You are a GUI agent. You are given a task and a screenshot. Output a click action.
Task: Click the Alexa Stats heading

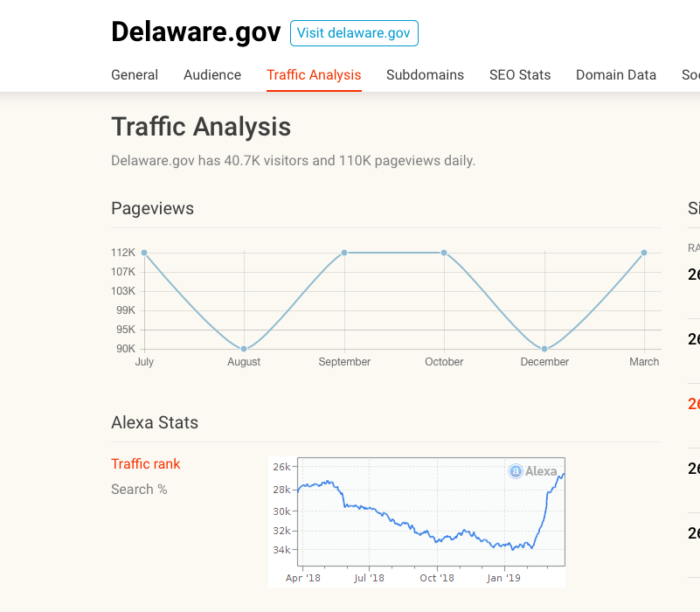[x=155, y=422]
